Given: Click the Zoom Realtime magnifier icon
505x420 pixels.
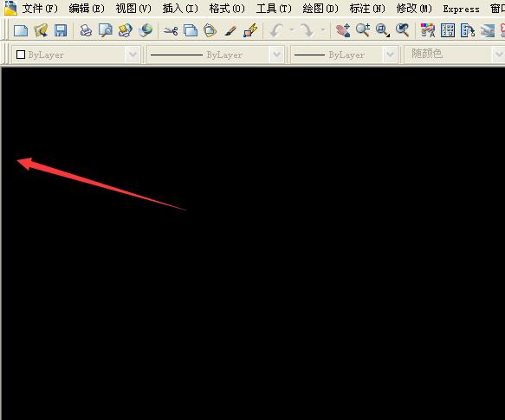Looking at the screenshot, I should point(363,30).
